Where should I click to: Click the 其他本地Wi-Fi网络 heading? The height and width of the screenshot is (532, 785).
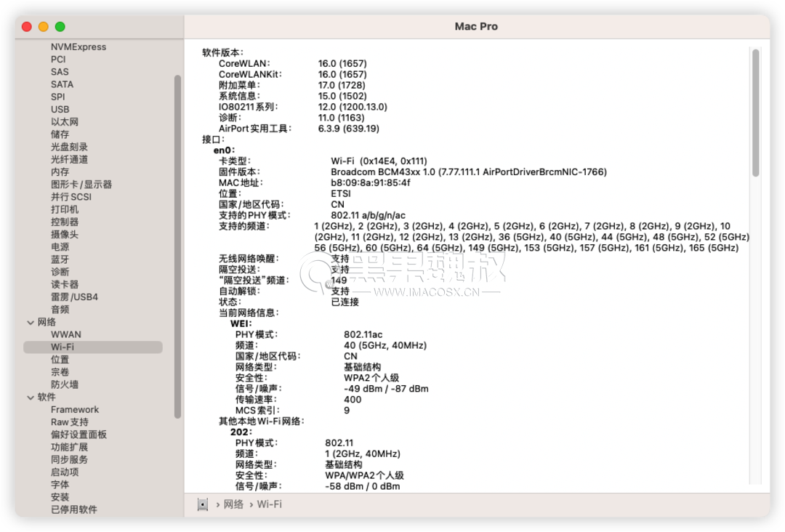click(262, 422)
